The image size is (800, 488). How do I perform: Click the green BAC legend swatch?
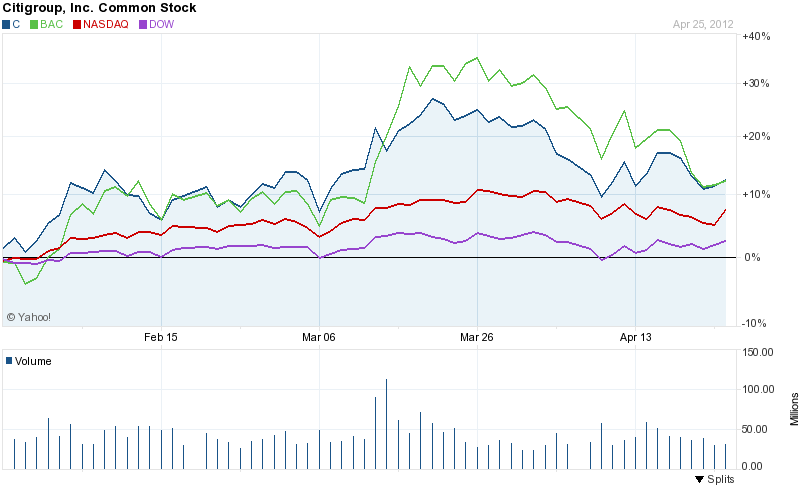click(x=35, y=23)
